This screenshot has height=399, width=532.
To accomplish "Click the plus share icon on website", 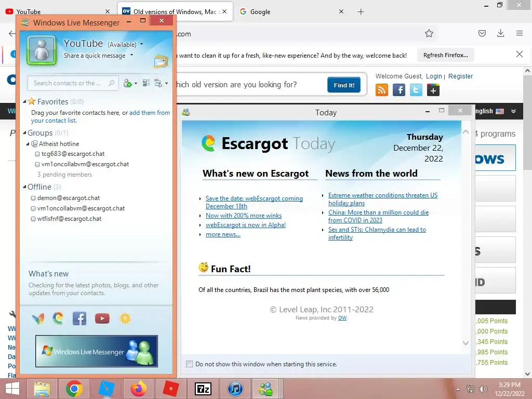I will (x=433, y=90).
